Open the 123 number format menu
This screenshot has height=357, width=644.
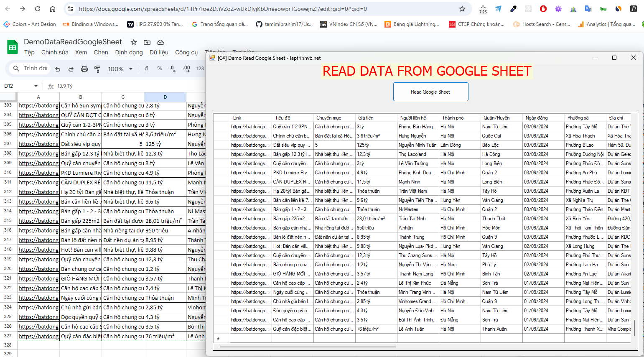200,69
